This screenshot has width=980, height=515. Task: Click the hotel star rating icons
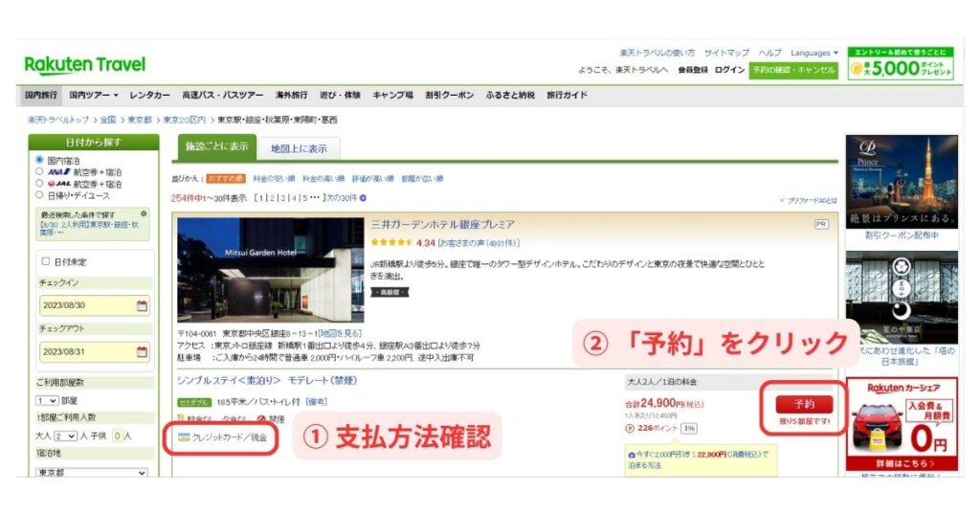coord(391,242)
